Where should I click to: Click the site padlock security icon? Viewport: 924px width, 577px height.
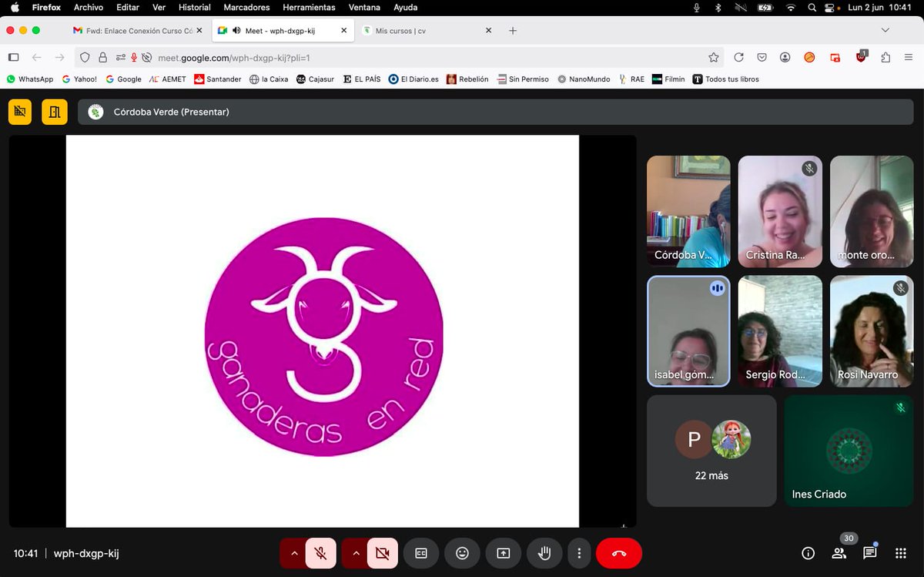pyautogui.click(x=102, y=57)
